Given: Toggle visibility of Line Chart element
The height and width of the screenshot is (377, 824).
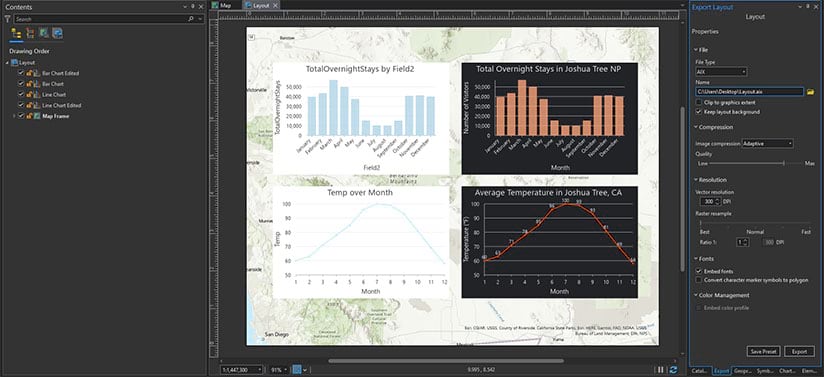Looking at the screenshot, I should coord(21,95).
